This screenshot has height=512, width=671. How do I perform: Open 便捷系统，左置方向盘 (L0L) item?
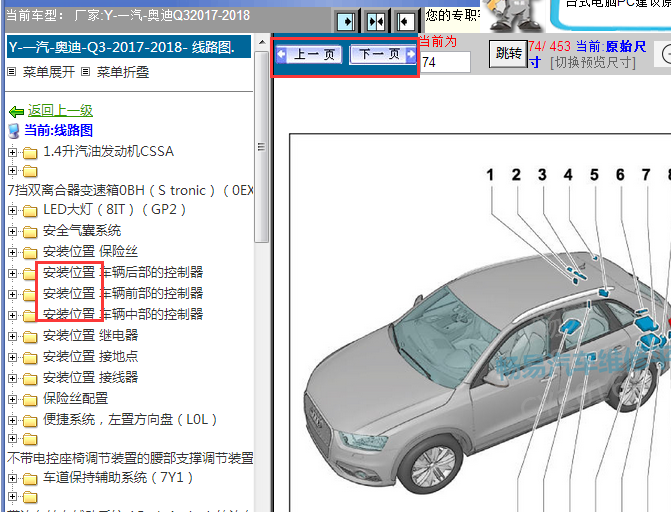coord(130,419)
